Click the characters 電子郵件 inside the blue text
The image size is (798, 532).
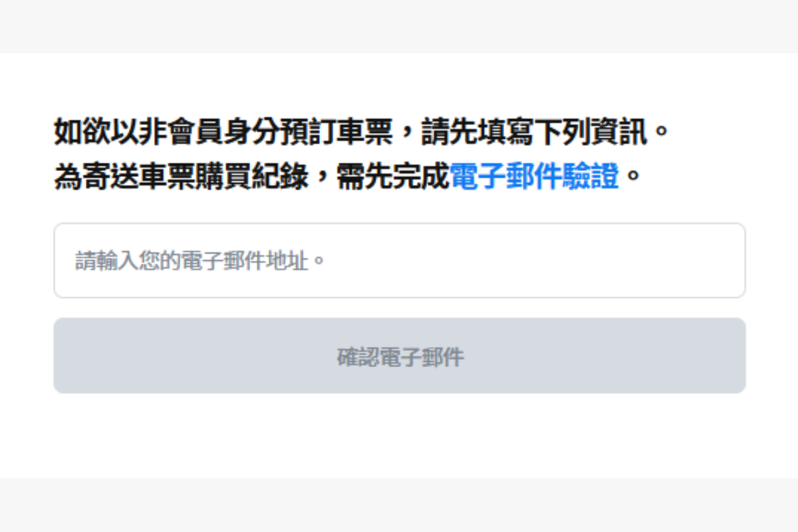point(507,176)
